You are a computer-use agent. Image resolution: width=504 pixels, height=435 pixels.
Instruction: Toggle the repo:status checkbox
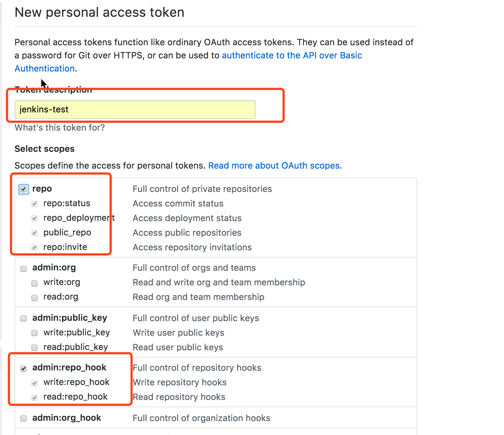tap(35, 204)
